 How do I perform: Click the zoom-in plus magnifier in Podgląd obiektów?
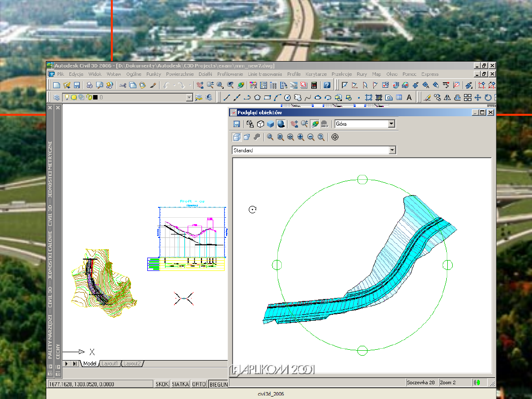coord(300,137)
